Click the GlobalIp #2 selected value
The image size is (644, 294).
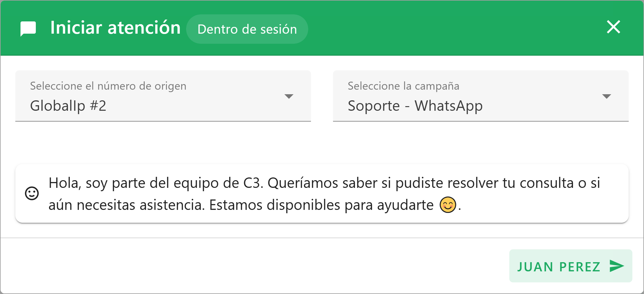point(69,106)
